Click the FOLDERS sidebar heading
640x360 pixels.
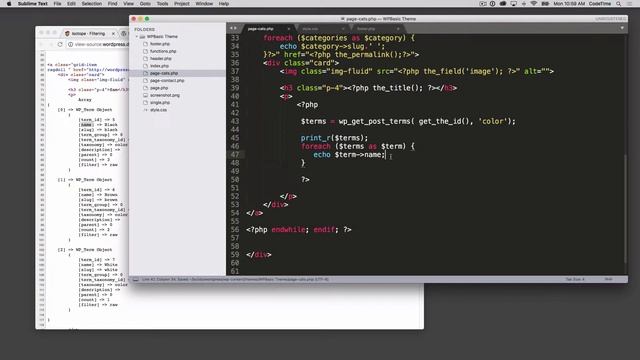[x=144, y=29]
